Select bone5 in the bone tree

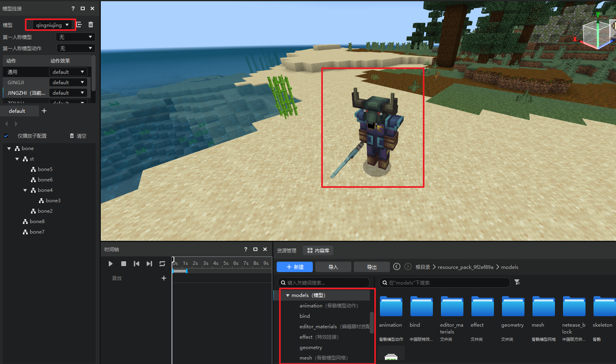click(x=45, y=169)
